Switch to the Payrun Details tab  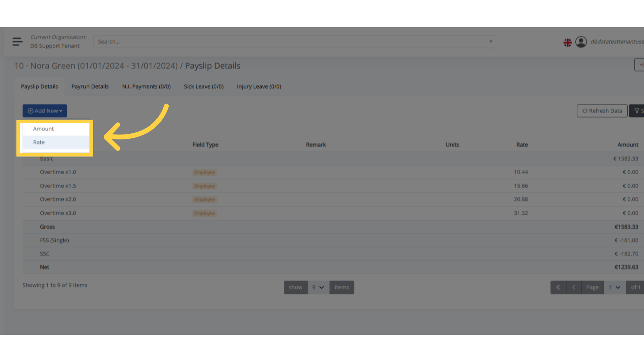pos(90,86)
